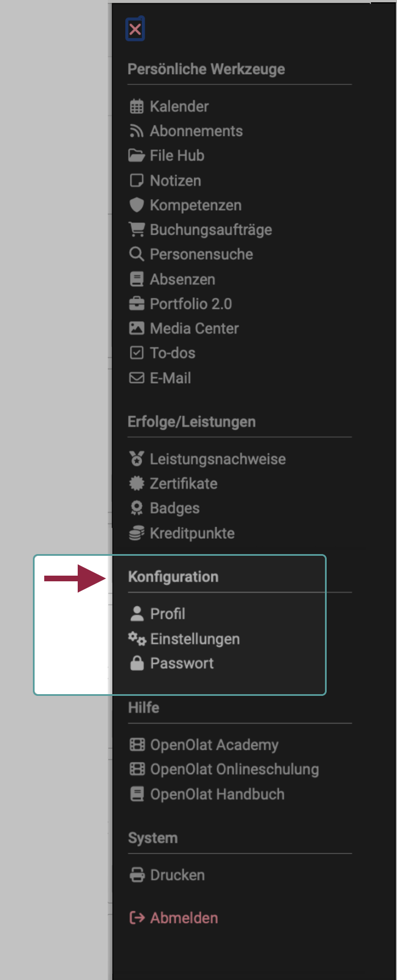Select the Drucken printer icon
This screenshot has height=980, width=397.
point(137,875)
